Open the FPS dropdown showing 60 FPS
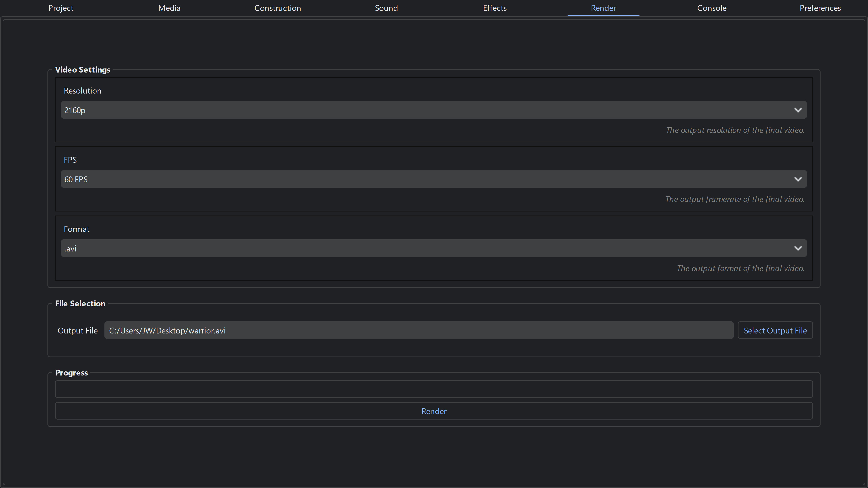Viewport: 868px width, 488px height. tap(434, 179)
